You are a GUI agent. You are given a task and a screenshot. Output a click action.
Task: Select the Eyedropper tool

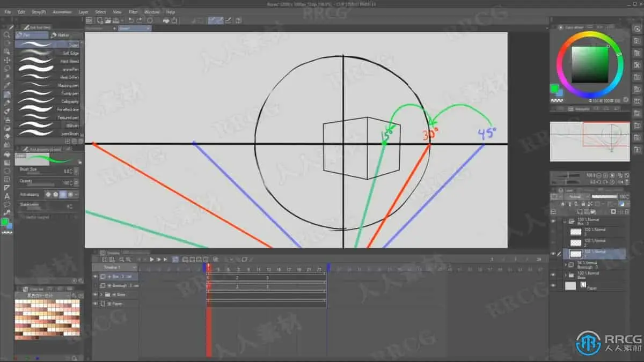click(7, 85)
